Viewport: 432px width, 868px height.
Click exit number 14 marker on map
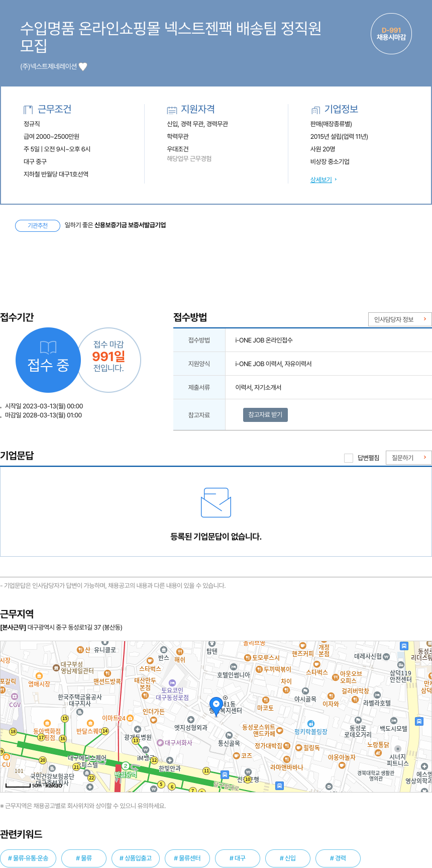point(105,731)
